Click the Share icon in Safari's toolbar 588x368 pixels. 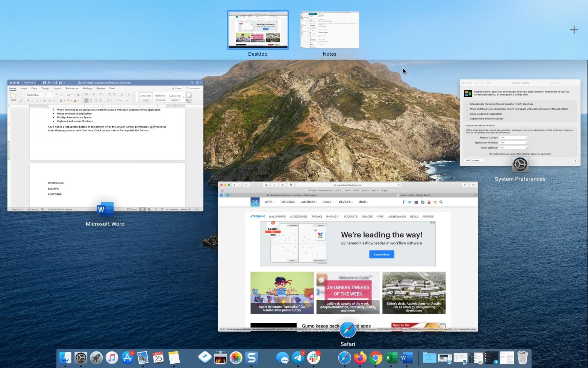pos(465,185)
